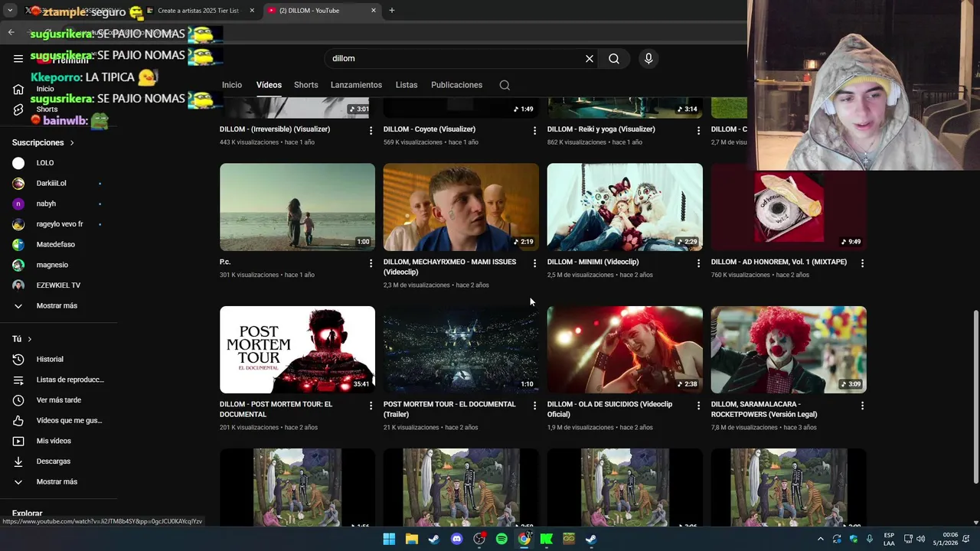Click the page vertical scrollbar thumb
Viewport: 980px width, 551px height.
pyautogui.click(x=975, y=396)
